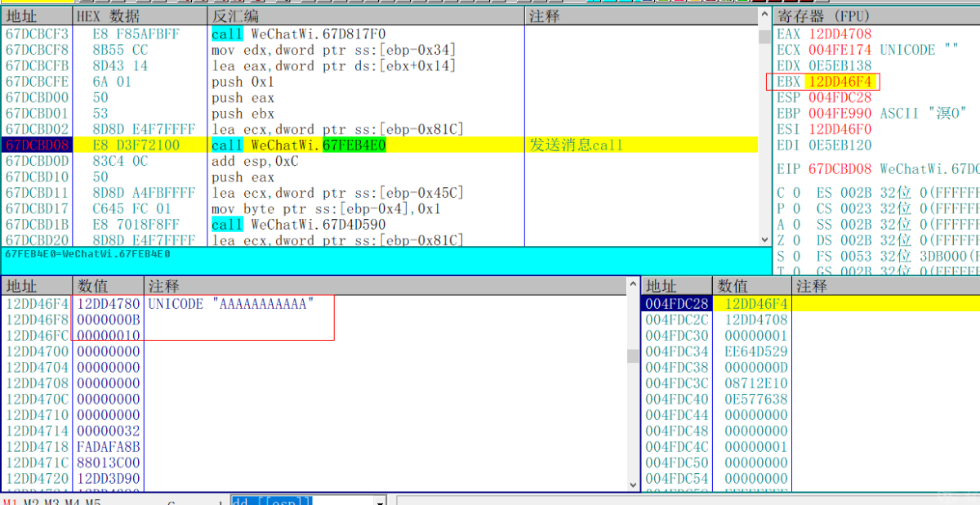Click hex bytes 'E8 F85AFBFF'
The image size is (980, 505).
pyautogui.click(x=136, y=34)
